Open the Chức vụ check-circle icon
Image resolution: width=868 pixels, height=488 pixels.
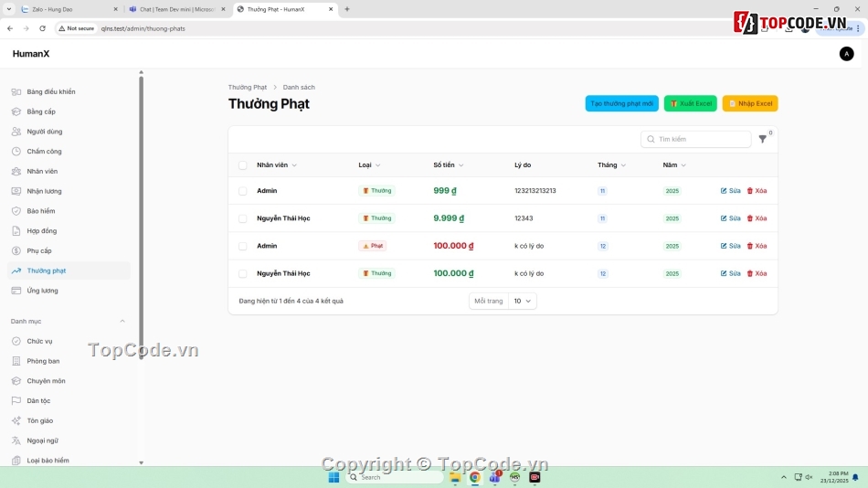[x=16, y=341]
